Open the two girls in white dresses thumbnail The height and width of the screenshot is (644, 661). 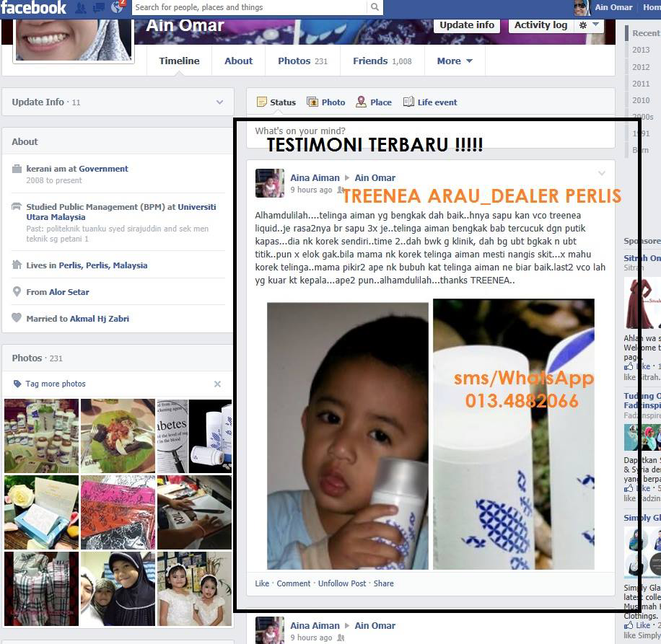(x=194, y=588)
